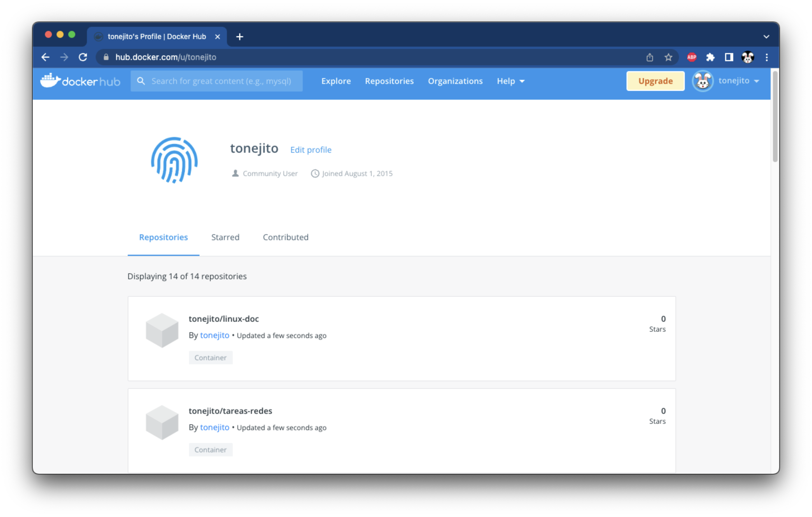Click the AdBlock Plus extension icon

tap(692, 57)
